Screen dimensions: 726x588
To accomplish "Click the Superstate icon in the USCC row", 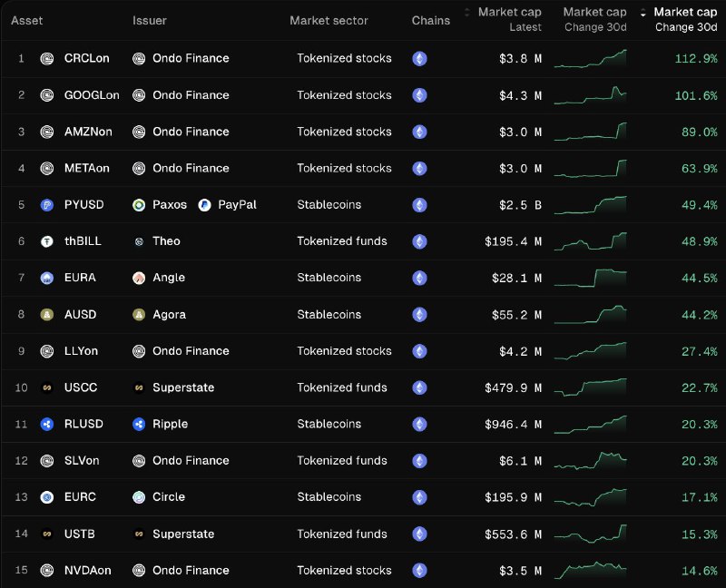I will [138, 387].
